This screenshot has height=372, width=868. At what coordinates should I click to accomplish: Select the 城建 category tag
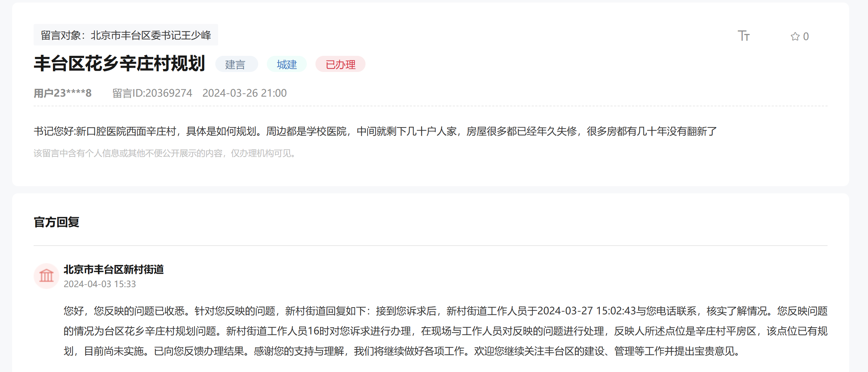pos(286,64)
